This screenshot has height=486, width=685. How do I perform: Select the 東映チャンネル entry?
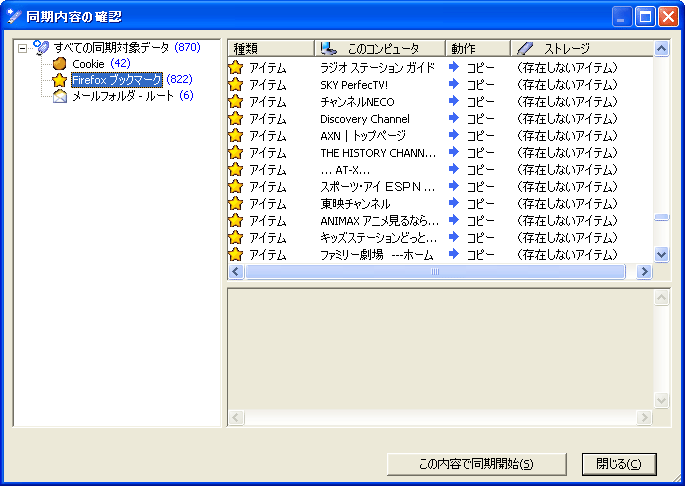355,204
